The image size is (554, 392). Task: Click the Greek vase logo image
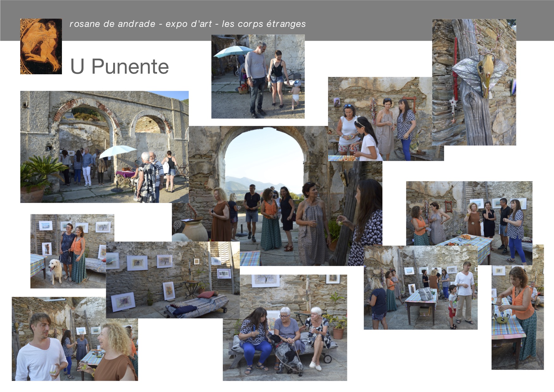pos(41,46)
